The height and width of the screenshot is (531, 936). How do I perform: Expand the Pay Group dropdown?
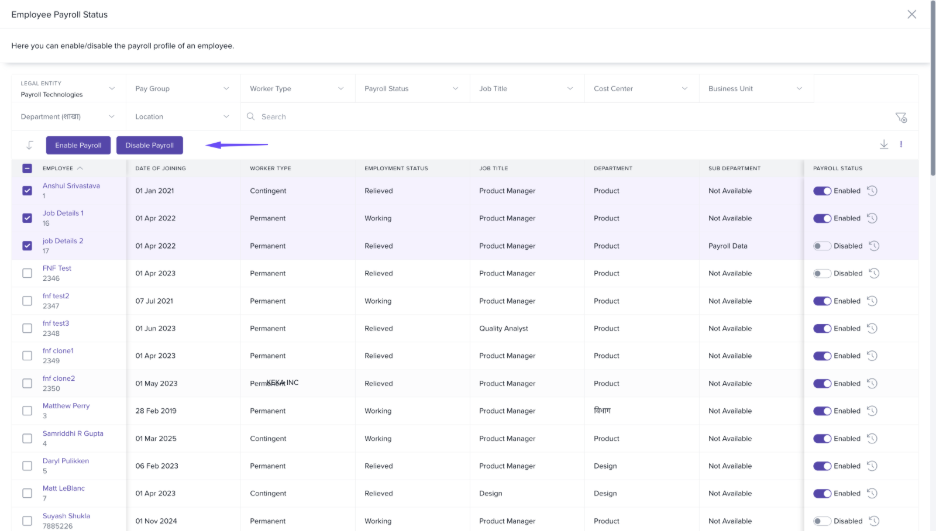[x=182, y=88]
